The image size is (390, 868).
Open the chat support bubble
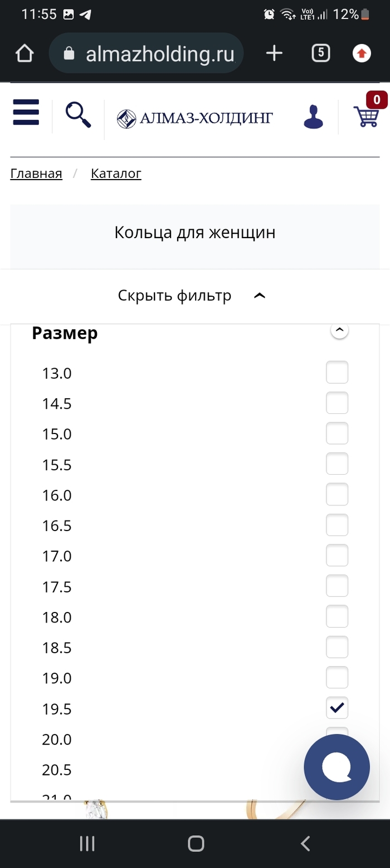[x=337, y=767]
